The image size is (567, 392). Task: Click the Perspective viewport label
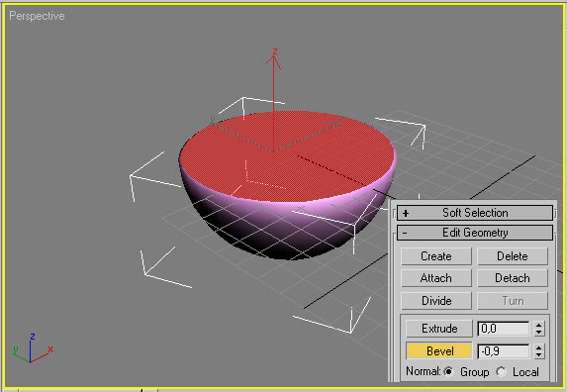tap(37, 16)
